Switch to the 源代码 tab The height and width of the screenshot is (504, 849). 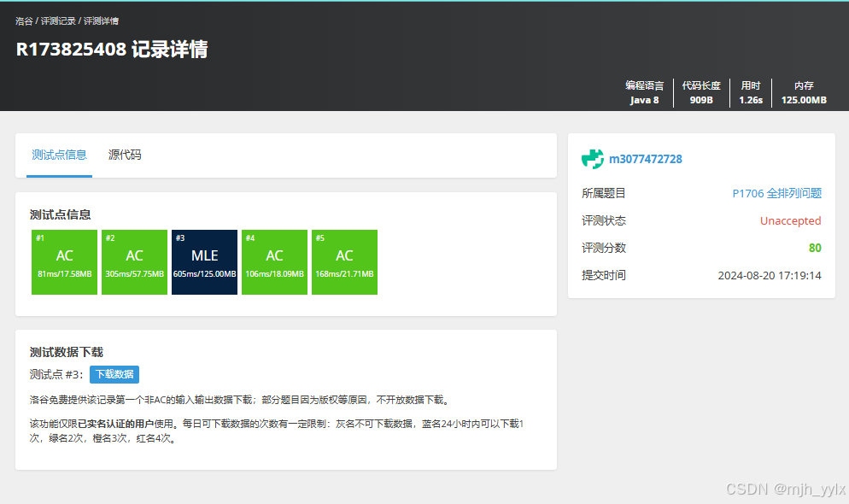125,155
